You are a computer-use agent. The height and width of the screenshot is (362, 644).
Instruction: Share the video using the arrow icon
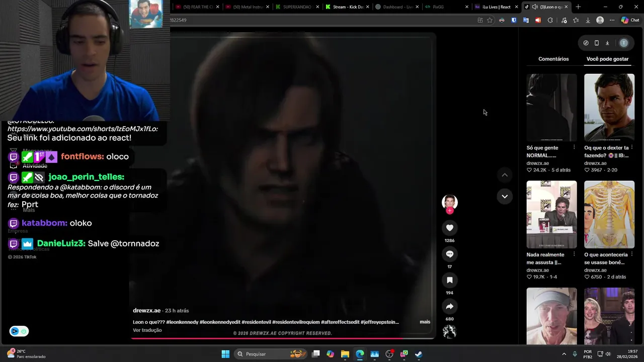tap(450, 306)
